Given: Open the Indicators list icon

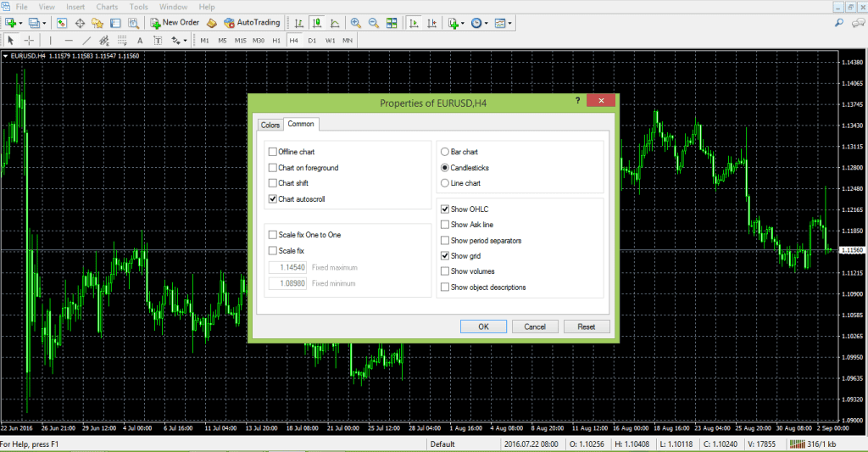Looking at the screenshot, I should [453, 23].
